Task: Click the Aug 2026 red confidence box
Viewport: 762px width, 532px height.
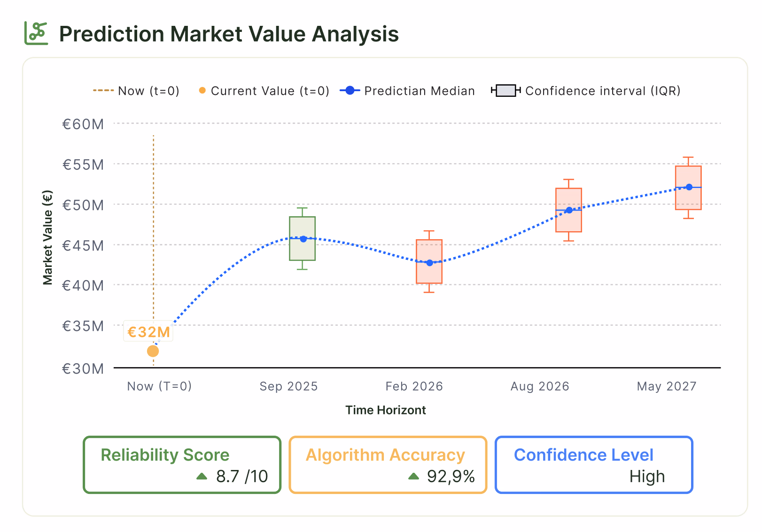Action: coord(569,210)
